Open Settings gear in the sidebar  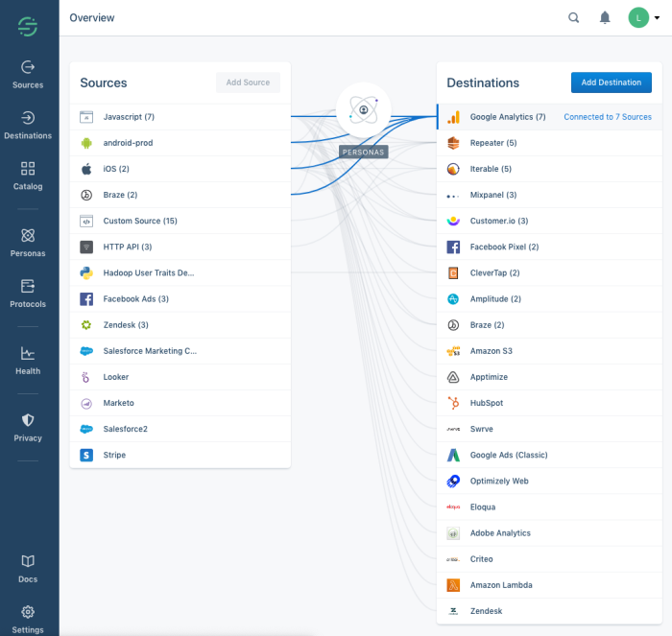click(28, 620)
